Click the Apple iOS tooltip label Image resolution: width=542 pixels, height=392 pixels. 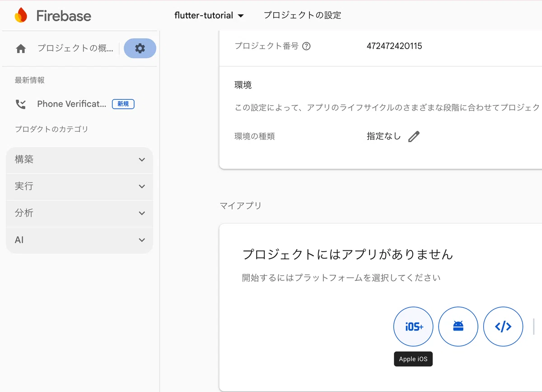pyautogui.click(x=413, y=359)
